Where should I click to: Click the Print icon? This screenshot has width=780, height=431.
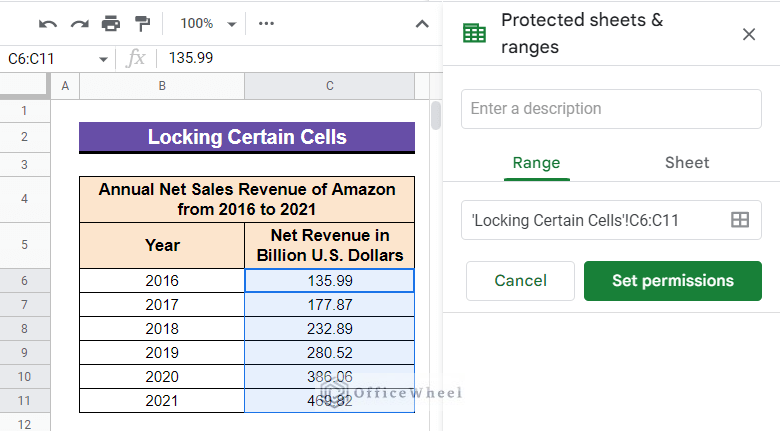111,23
